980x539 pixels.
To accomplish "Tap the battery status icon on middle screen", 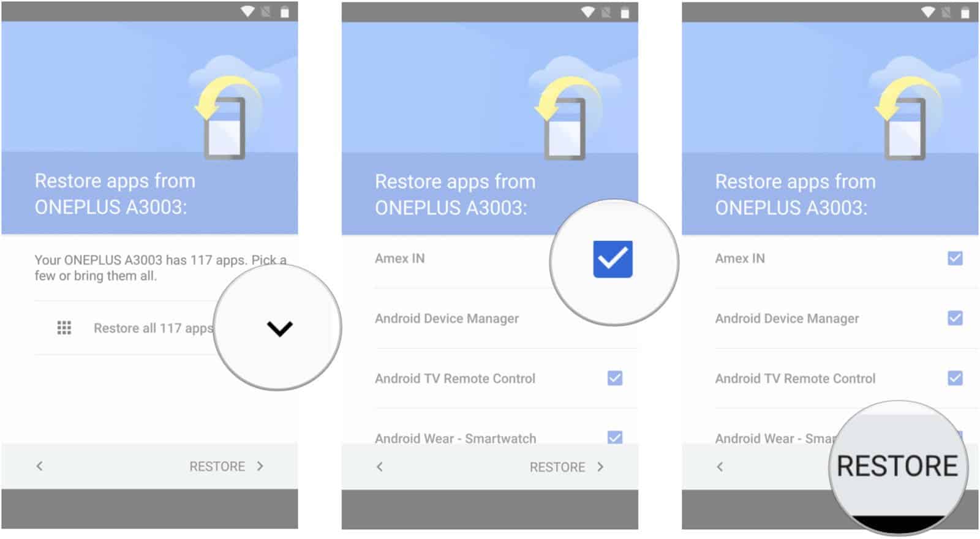I will [625, 12].
